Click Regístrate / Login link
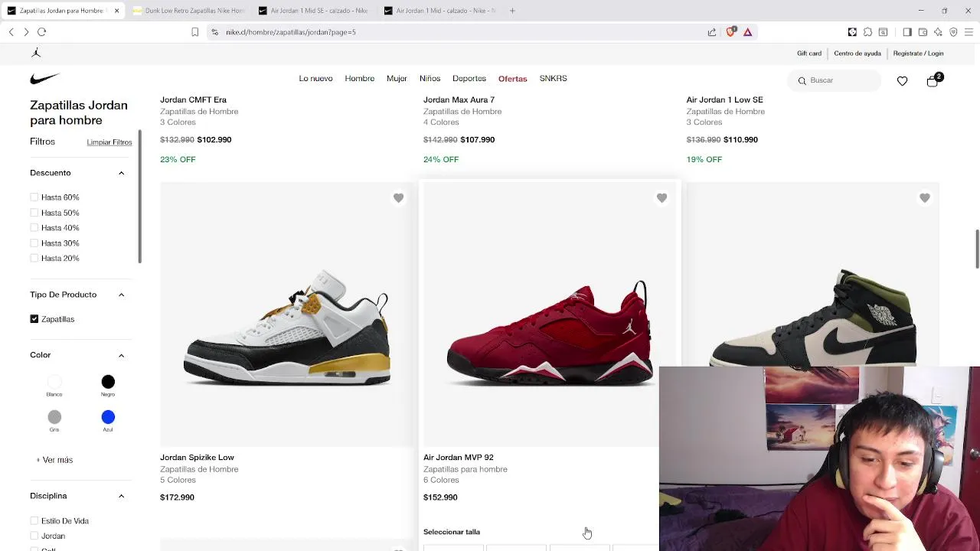The width and height of the screenshot is (980, 551). 918,54
